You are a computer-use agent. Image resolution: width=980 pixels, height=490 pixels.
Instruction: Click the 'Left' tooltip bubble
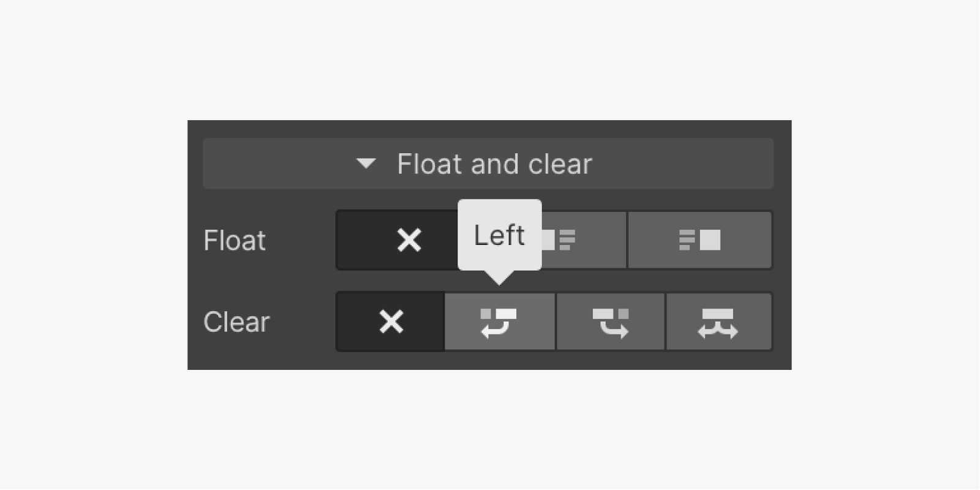coord(499,235)
